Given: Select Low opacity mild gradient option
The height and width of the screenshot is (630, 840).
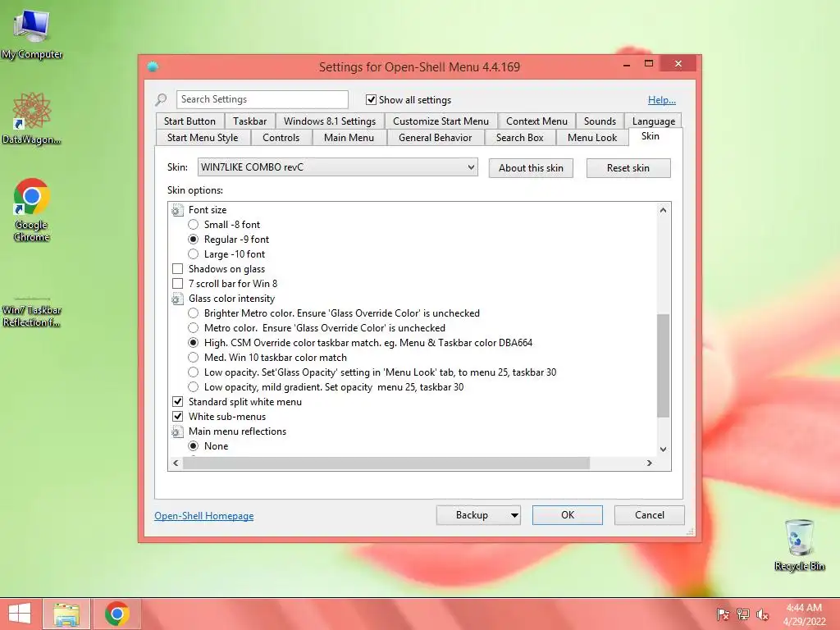Looking at the screenshot, I should click(x=194, y=387).
